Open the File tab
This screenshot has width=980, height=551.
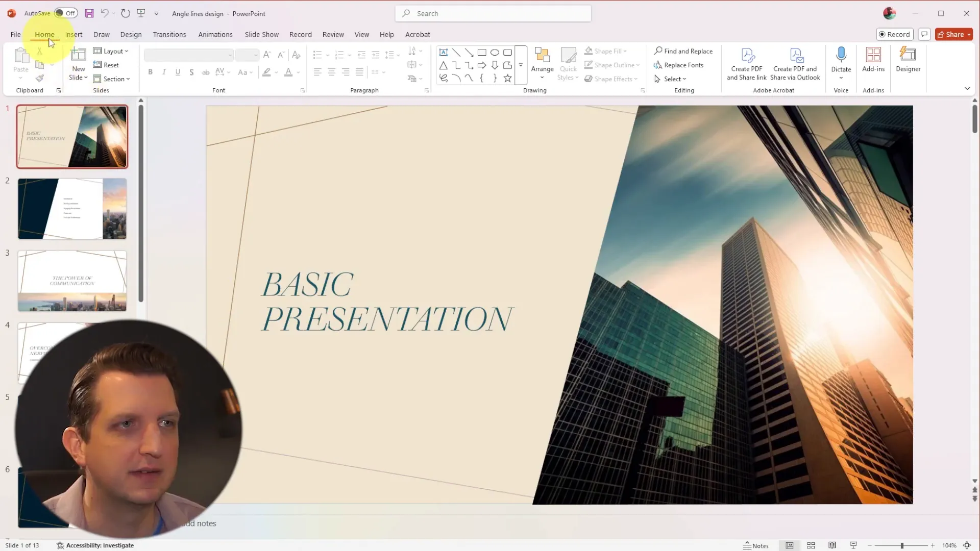point(16,34)
